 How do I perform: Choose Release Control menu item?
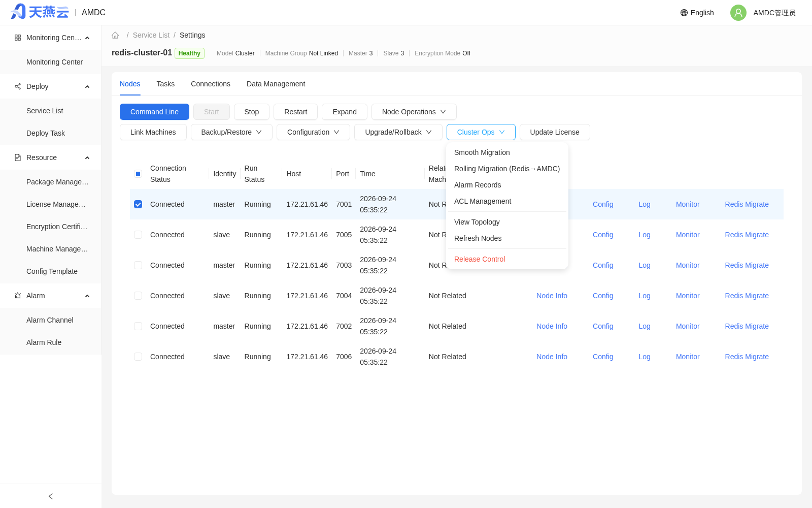pyautogui.click(x=507, y=259)
